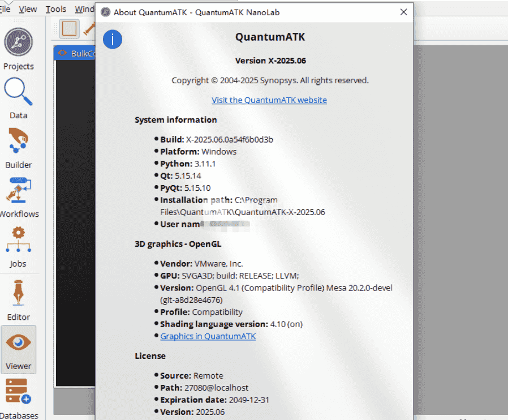Screen dimensions: 508x420
Task: Select the rectangle selection toolbar tool
Action: [70, 28]
